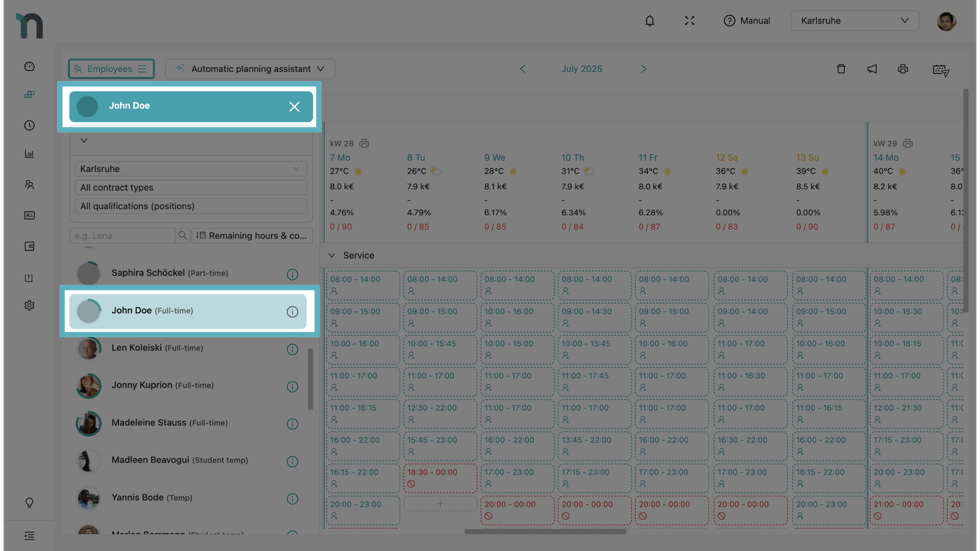Toggle the Employees panel button
This screenshot has height=551, width=980.
(111, 69)
